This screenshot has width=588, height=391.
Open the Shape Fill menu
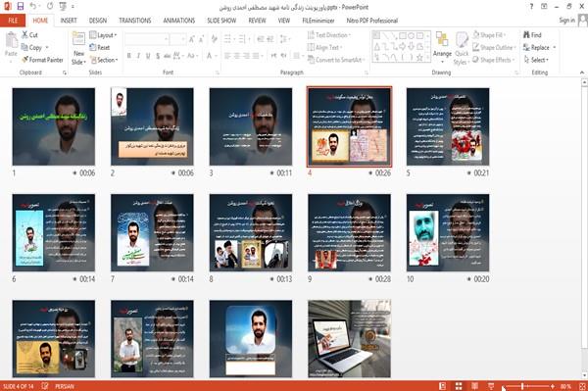click(x=489, y=35)
